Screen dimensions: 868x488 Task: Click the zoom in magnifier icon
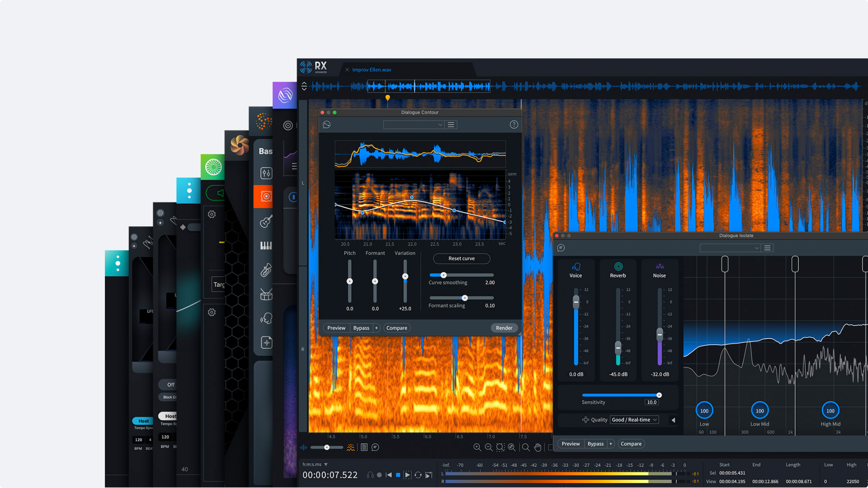coord(477,447)
